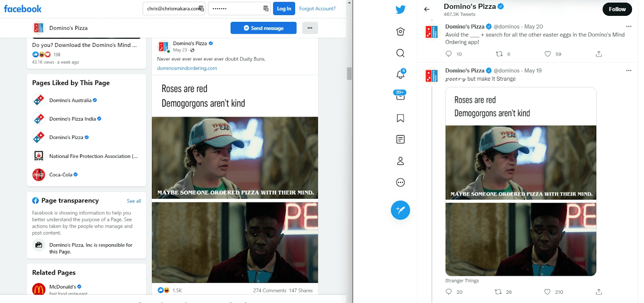Viewport: 644px width, 303px height.
Task: Click the blue compose Tweet button
Action: tap(400, 210)
